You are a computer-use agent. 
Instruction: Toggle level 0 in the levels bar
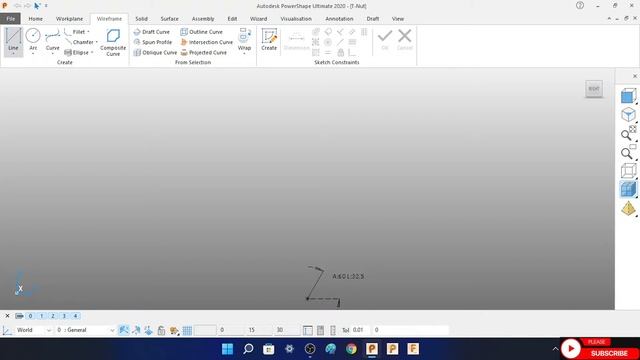pyautogui.click(x=30, y=316)
